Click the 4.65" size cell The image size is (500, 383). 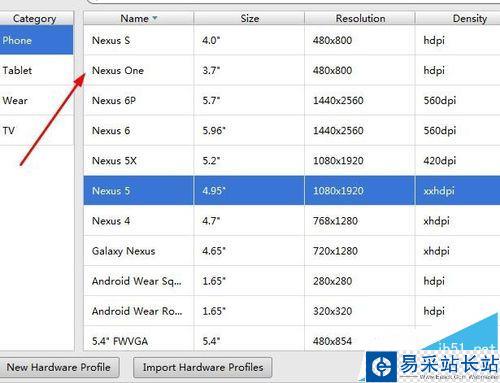[x=249, y=251]
